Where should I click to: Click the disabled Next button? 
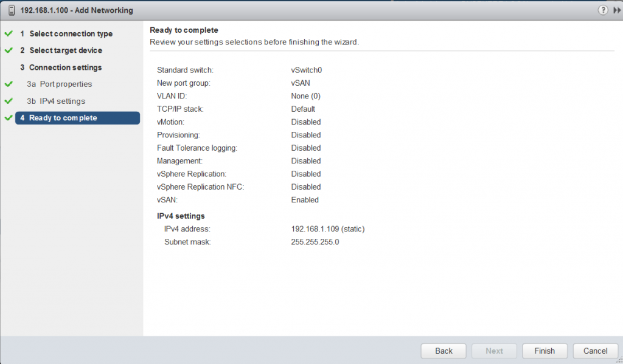coord(494,351)
